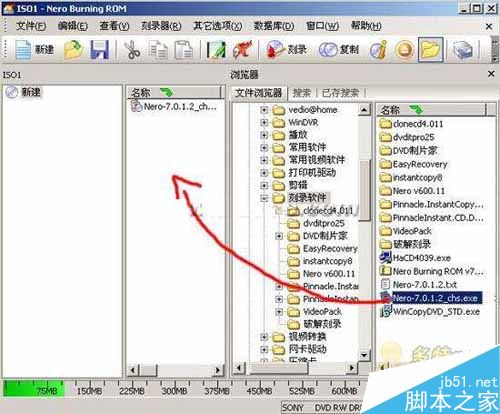The height and width of the screenshot is (414, 500).
Task: Click compilation list scroll right arrow
Action: pyautogui.click(x=218, y=370)
